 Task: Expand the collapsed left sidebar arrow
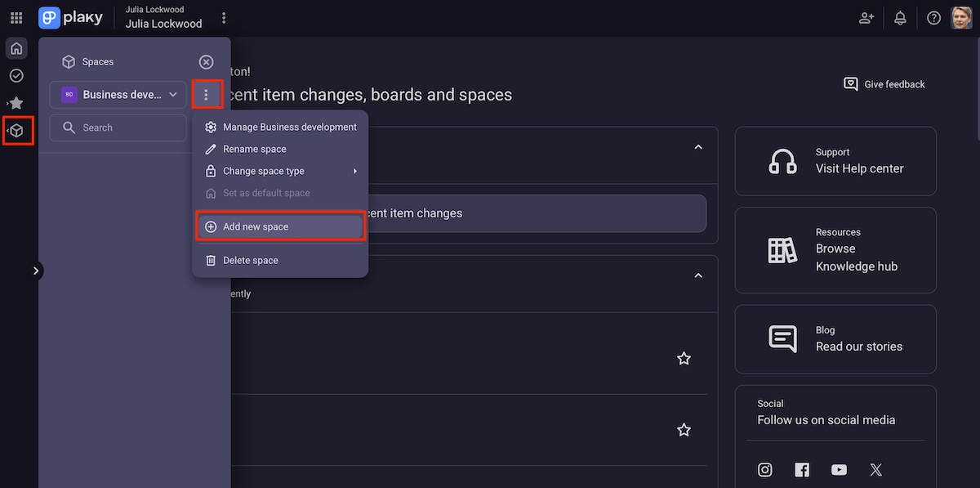(x=36, y=271)
